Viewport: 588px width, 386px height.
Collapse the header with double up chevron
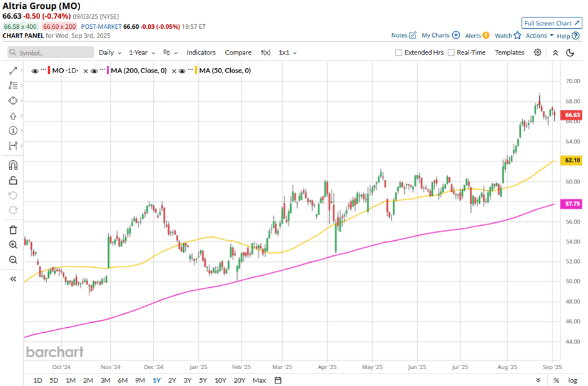(555, 53)
